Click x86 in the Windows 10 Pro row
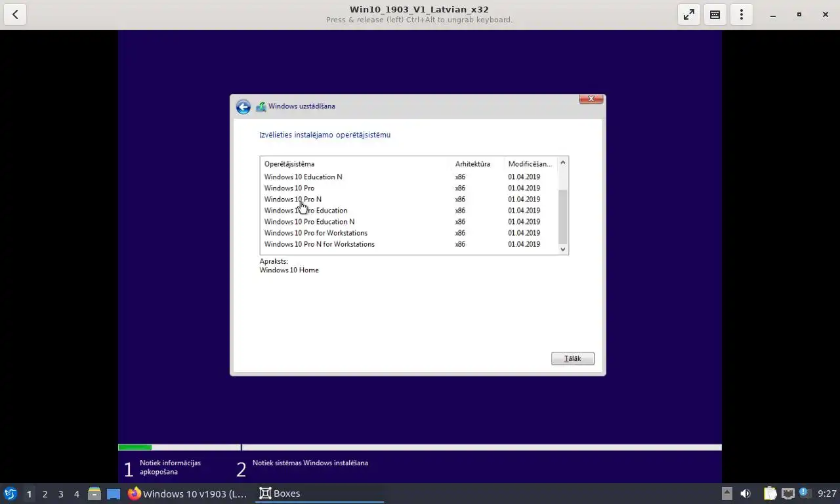This screenshot has height=504, width=840. (460, 188)
